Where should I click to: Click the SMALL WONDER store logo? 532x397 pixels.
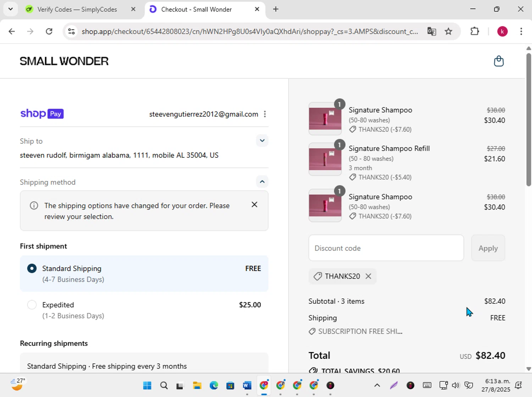pos(64,61)
